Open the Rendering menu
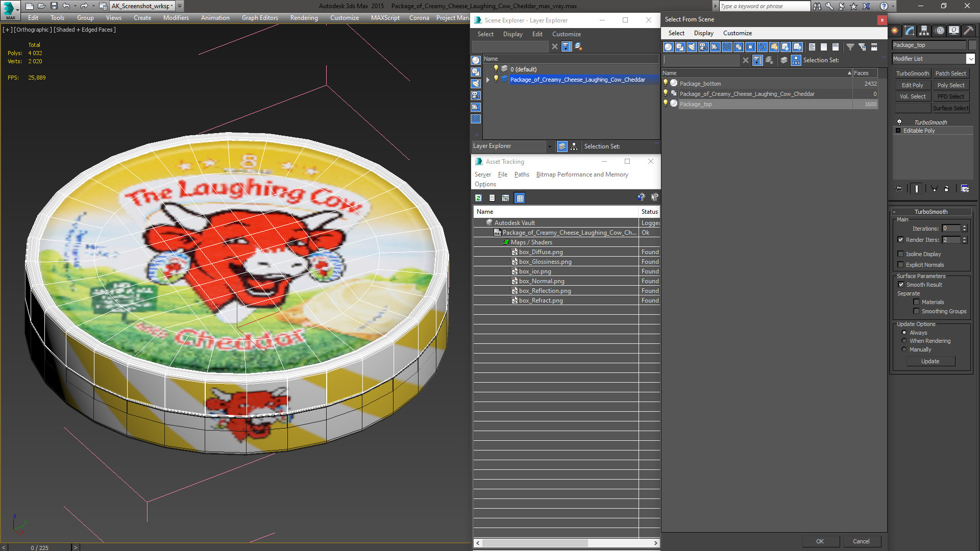980x551 pixels. click(x=304, y=18)
